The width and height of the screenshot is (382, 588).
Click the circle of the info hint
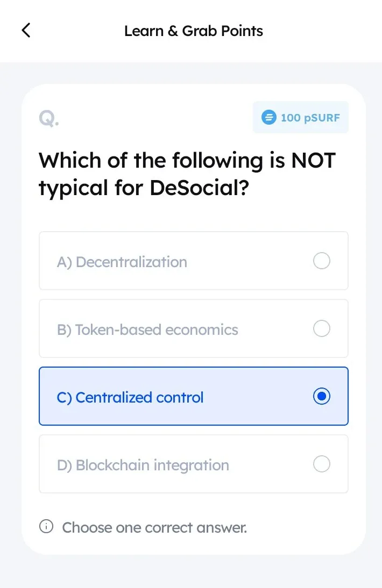[x=46, y=526]
